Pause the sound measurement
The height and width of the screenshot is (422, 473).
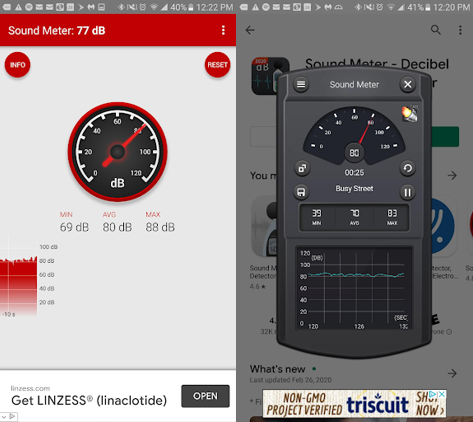(407, 192)
